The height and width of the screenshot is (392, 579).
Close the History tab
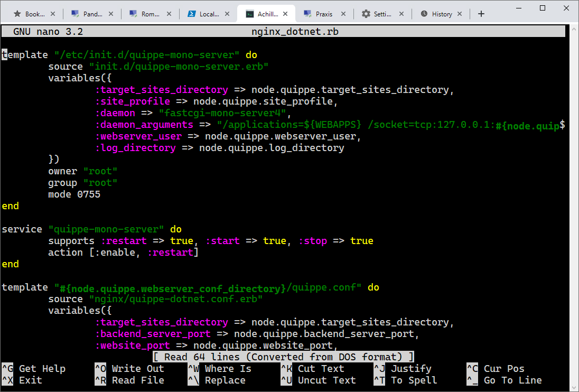(460, 14)
